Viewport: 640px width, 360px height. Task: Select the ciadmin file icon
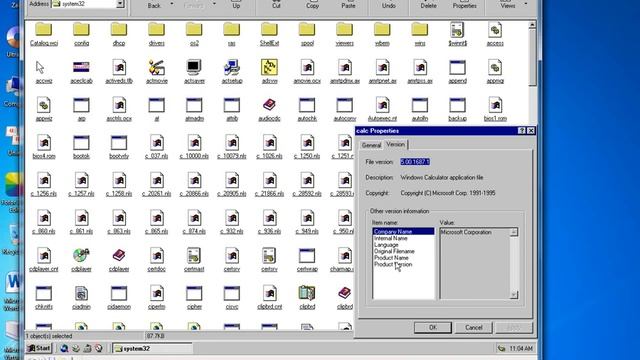pos(81,293)
